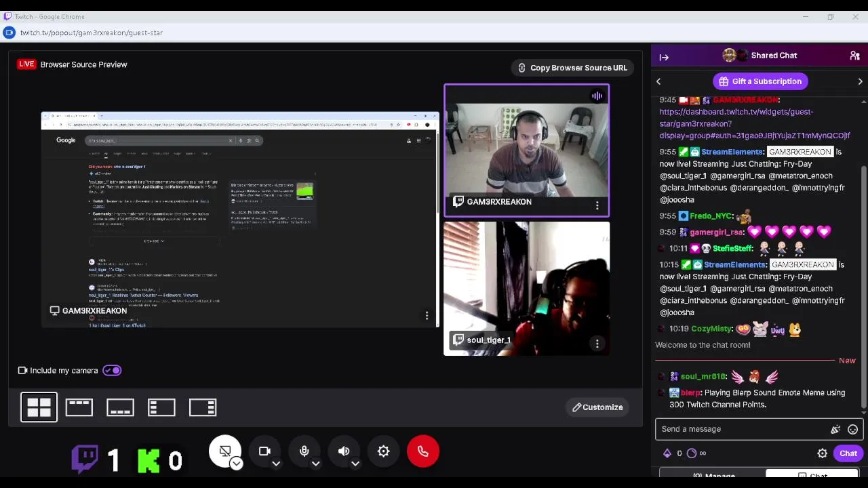Click LIVE badge in preview header
Image resolution: width=868 pixels, height=488 pixels.
(x=26, y=64)
